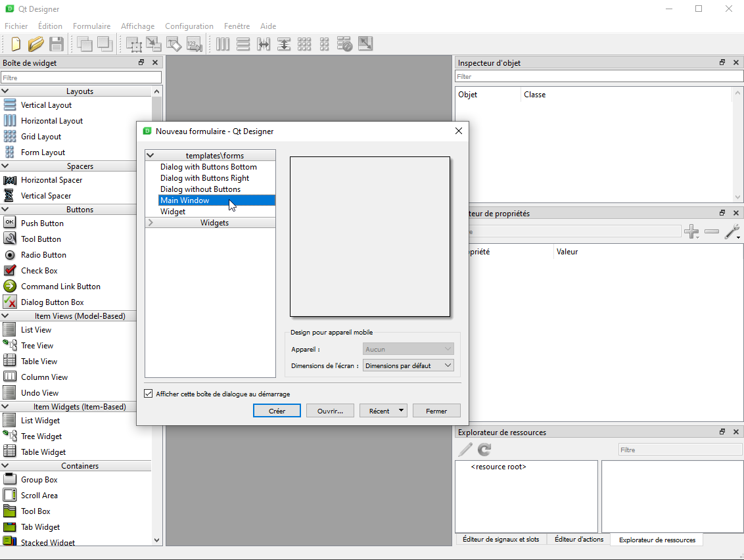Viewport: 744px width, 560px height.
Task: Select 'Dialog with Buttons Right' template
Action: tap(204, 178)
